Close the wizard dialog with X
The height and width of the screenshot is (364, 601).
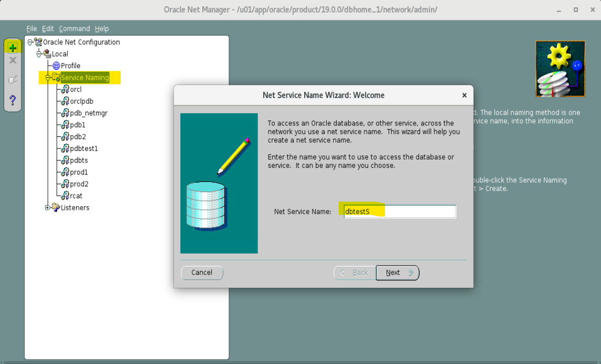pos(464,95)
